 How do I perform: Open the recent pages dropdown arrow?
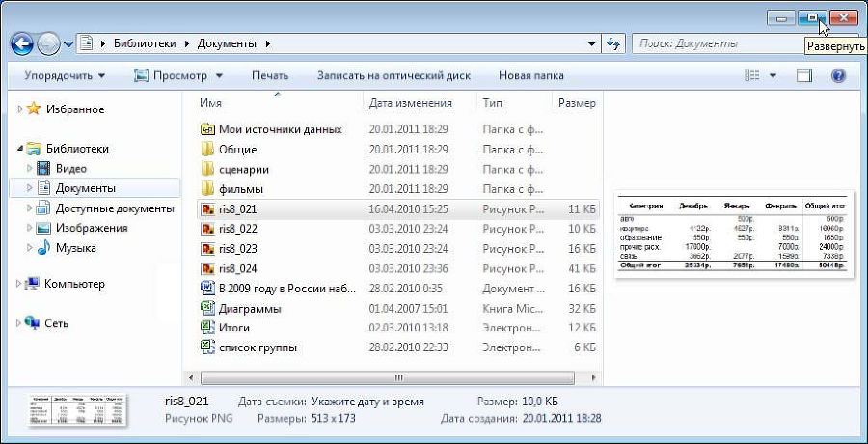tap(68, 43)
